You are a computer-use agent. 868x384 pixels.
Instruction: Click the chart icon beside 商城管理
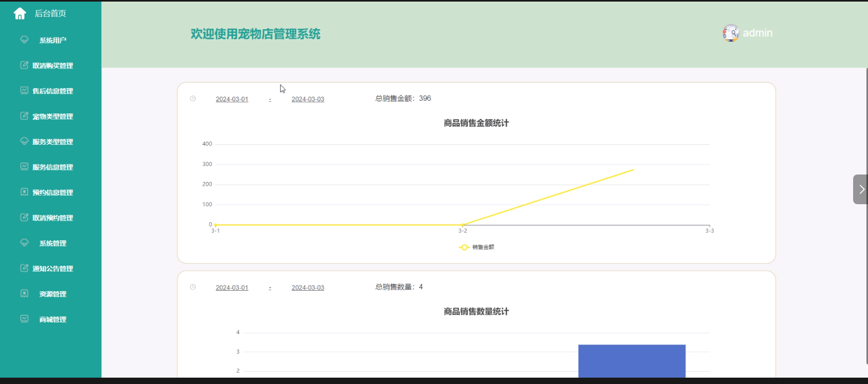pos(24,319)
